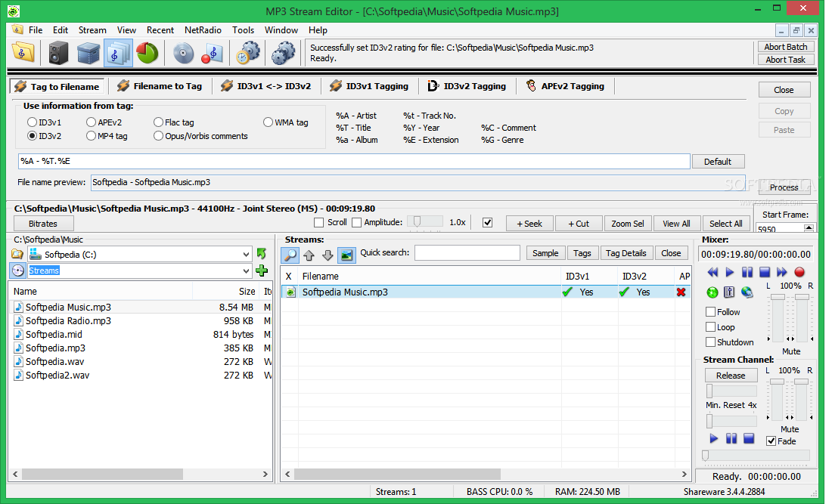Click the Abort Batch button
This screenshot has width=832, height=504.
coord(785,47)
